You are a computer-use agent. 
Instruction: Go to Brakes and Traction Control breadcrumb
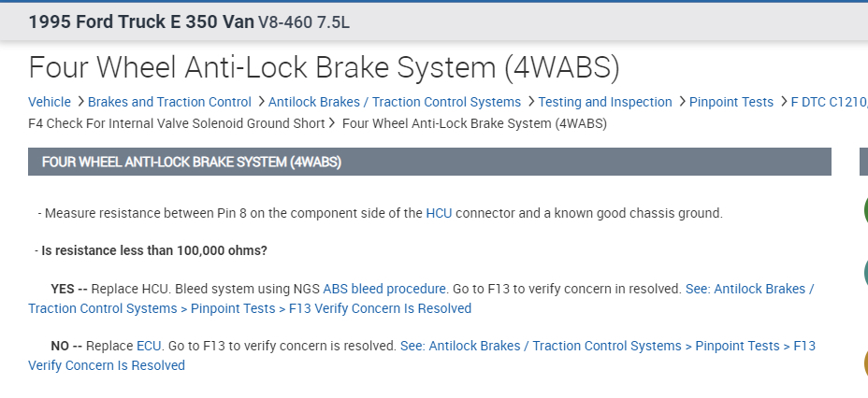point(169,102)
